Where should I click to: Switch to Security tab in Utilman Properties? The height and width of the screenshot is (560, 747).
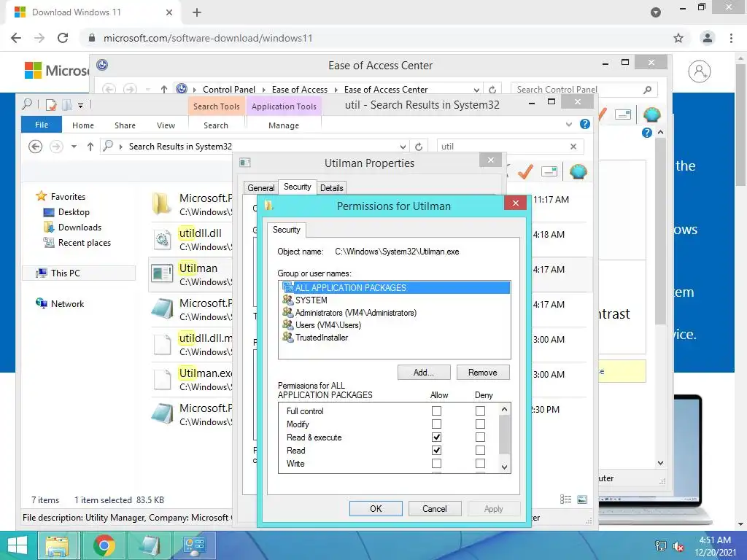point(298,187)
